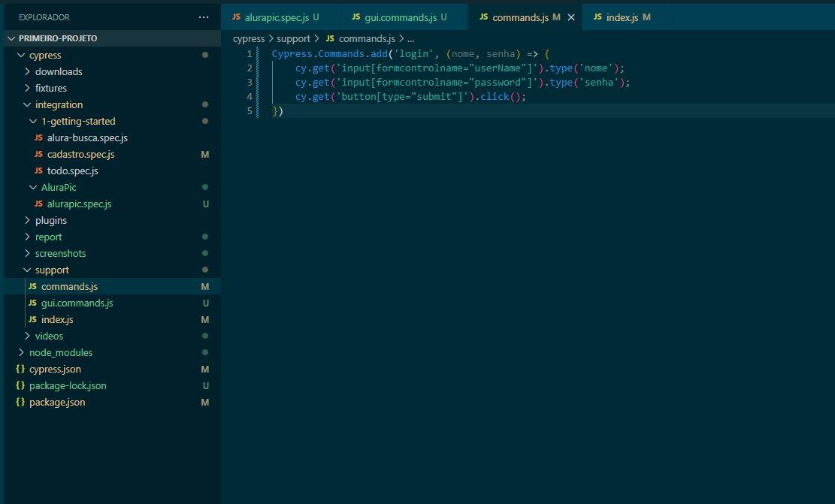Switch to the gui.commands.js tab
Image resolution: width=835 pixels, height=504 pixels.
399,17
